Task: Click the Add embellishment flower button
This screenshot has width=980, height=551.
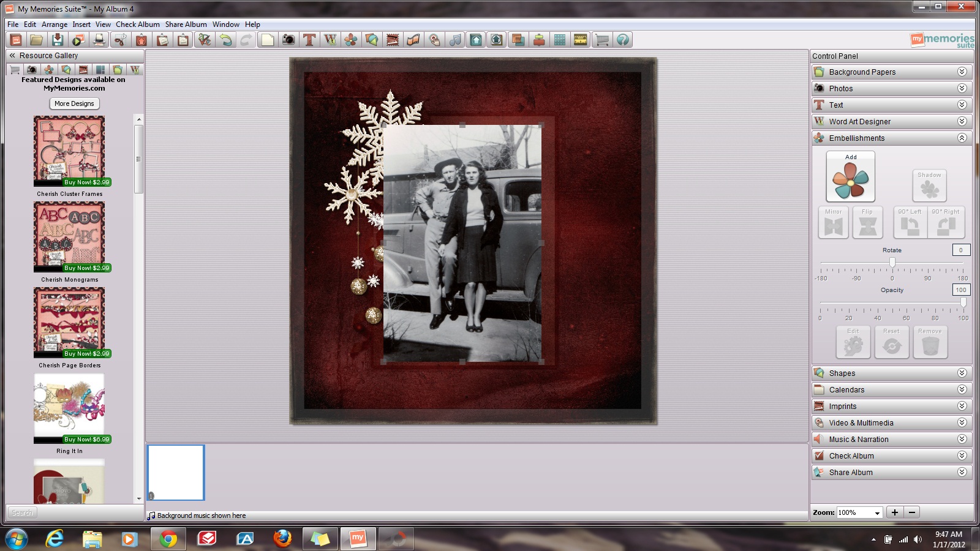Action: pos(850,177)
